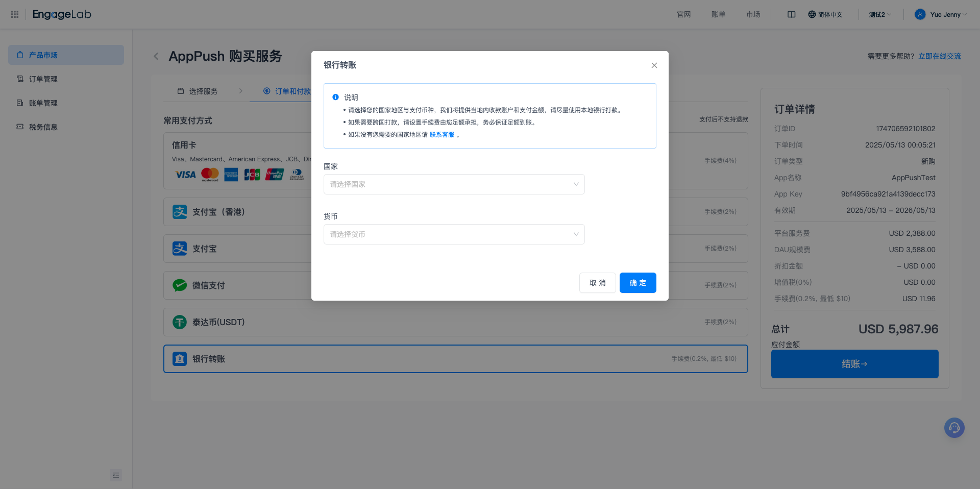
Task: Open the 市场 header link
Action: coord(753,14)
